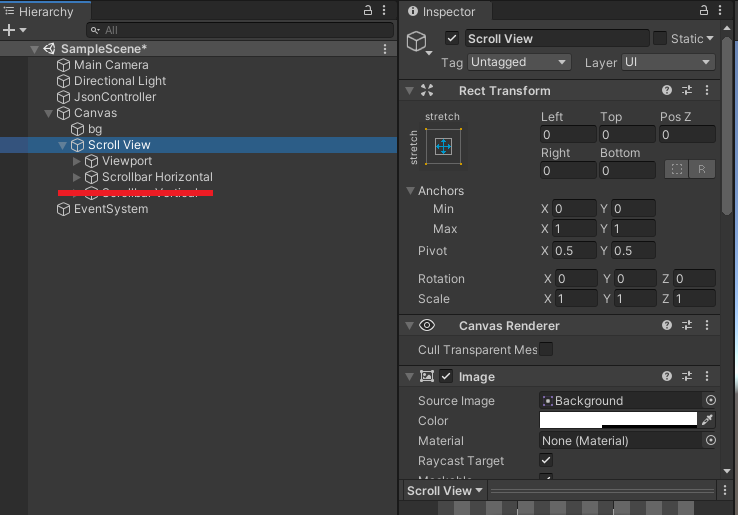
Task: Collapse the Canvas foldout
Action: (x=48, y=113)
